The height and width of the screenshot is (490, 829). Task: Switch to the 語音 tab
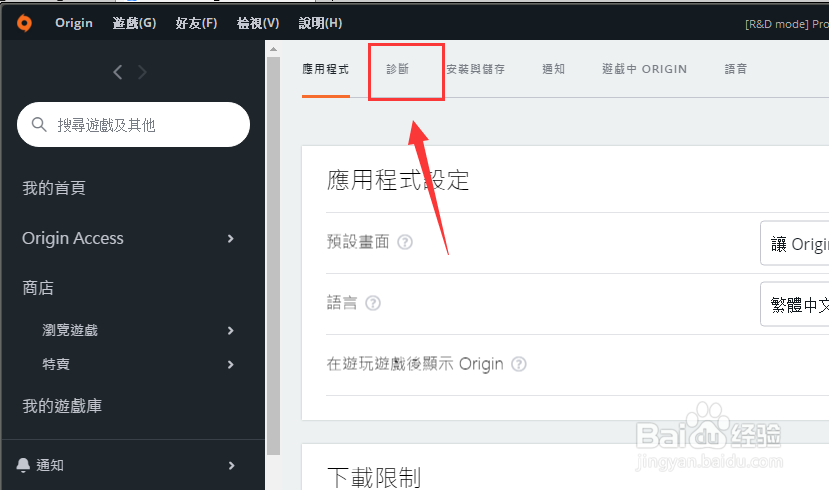736,69
